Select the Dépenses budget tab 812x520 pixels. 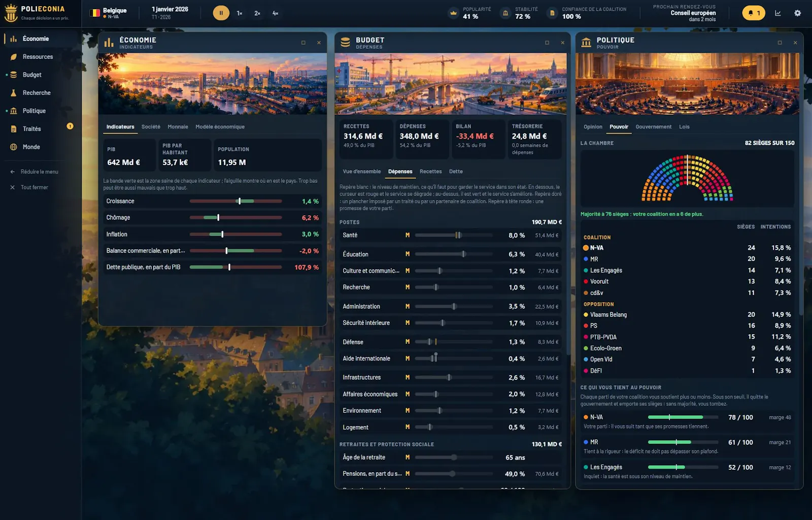coord(400,172)
